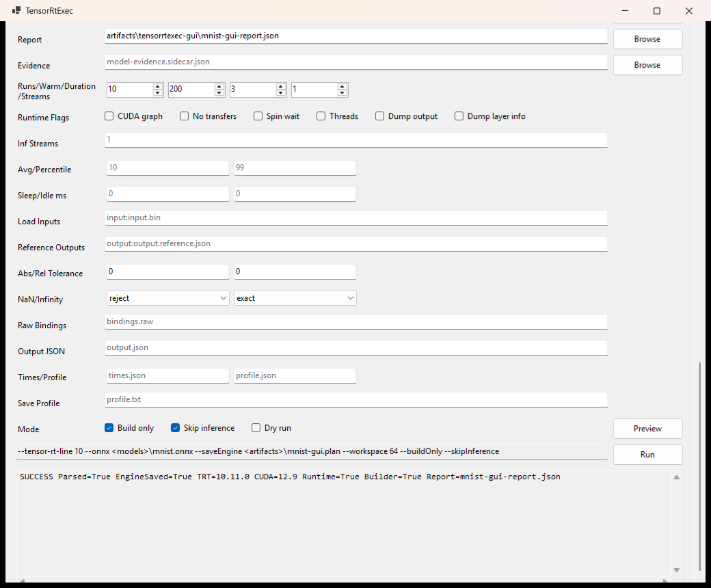711x588 pixels.
Task: Click the Save Profile field
Action: point(356,400)
